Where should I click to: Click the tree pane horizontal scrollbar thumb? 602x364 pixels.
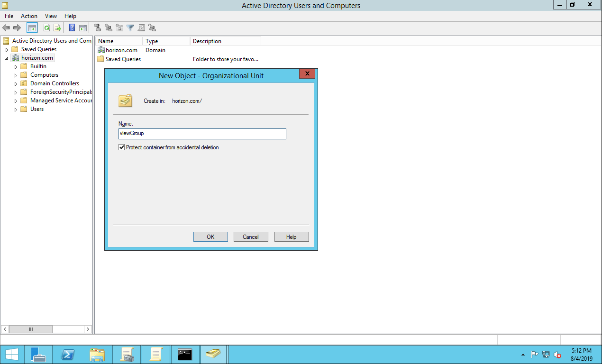30,329
